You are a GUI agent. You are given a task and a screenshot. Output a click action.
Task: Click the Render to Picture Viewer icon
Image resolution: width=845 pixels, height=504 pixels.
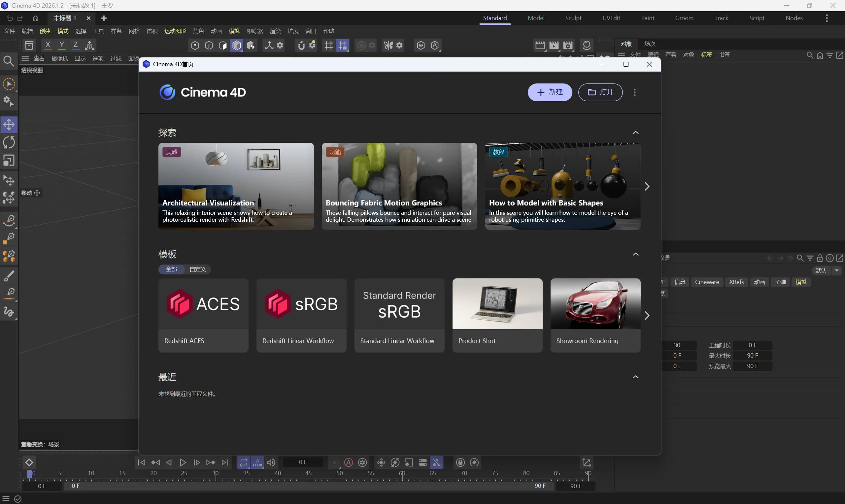(x=554, y=45)
